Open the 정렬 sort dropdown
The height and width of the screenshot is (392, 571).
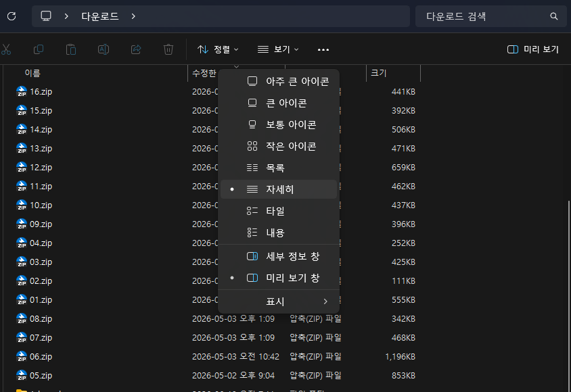pos(218,49)
